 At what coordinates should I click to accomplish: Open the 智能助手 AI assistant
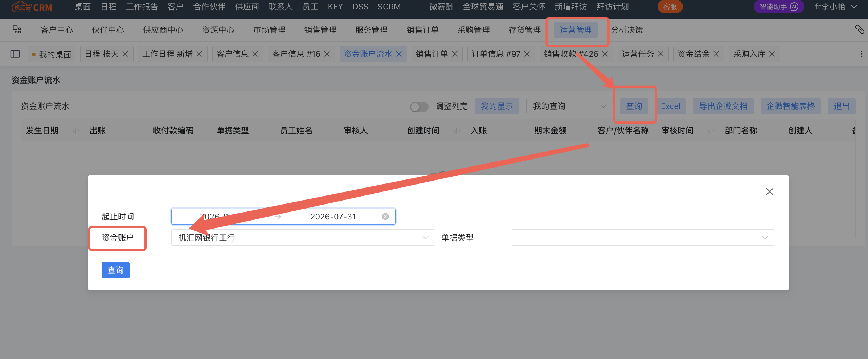(779, 7)
